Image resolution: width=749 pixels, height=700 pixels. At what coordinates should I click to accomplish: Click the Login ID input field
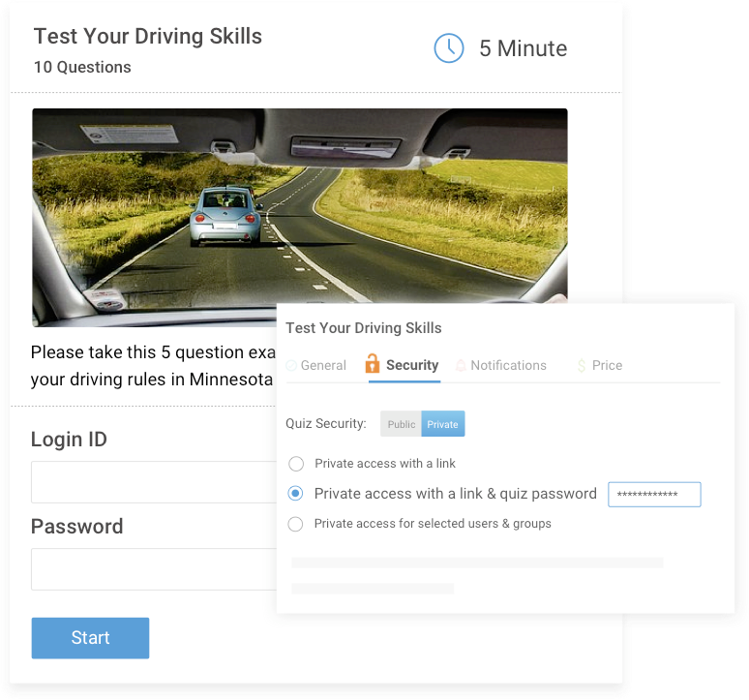click(154, 482)
